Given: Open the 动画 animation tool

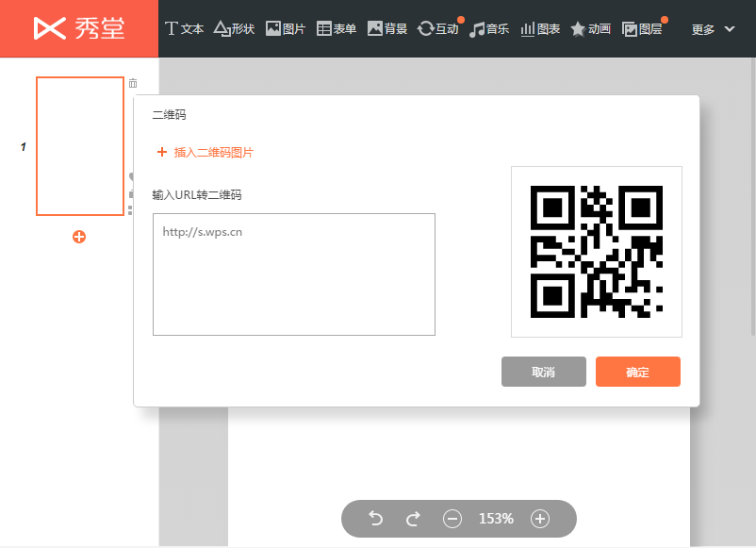Looking at the screenshot, I should [591, 29].
